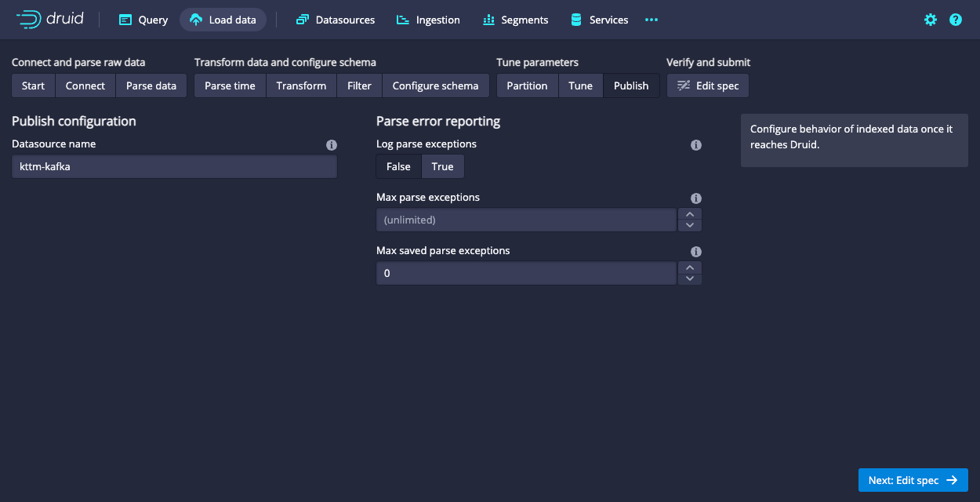
Task: Switch to the Query tab
Action: (143, 20)
